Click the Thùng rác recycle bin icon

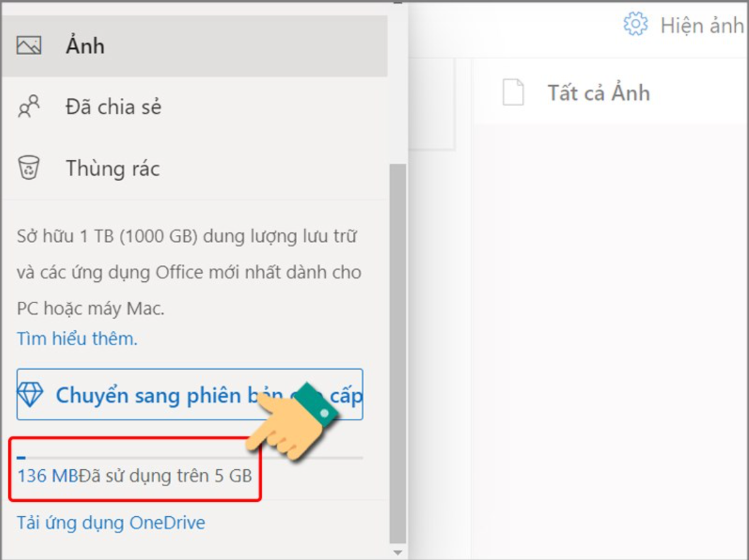29,168
